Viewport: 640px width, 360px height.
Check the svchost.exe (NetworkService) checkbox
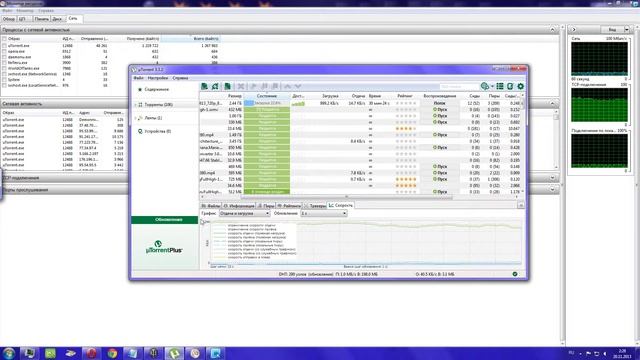tap(4, 74)
